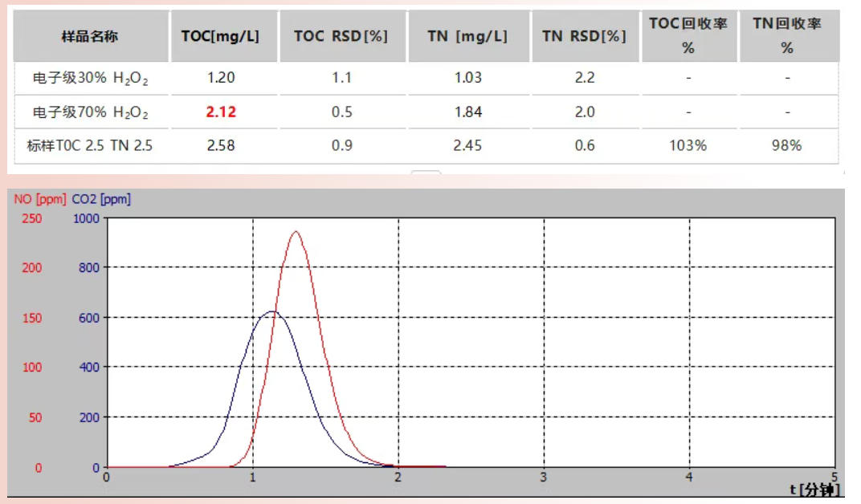Select the TOC[mg/L] column header

point(220,37)
